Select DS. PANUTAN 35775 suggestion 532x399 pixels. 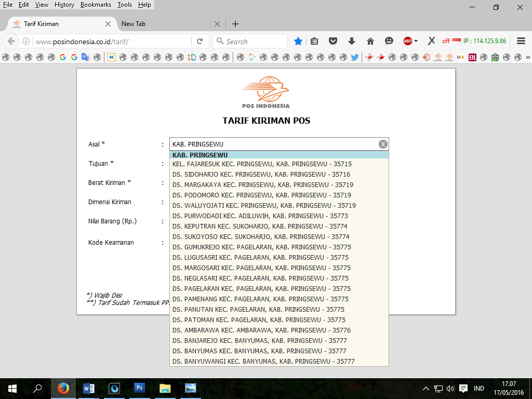(279, 310)
